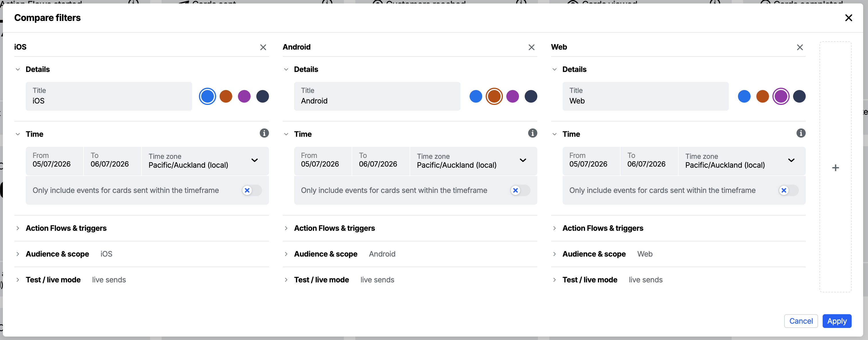868x340 pixels.
Task: Edit the Android From date field
Action: [x=323, y=161]
